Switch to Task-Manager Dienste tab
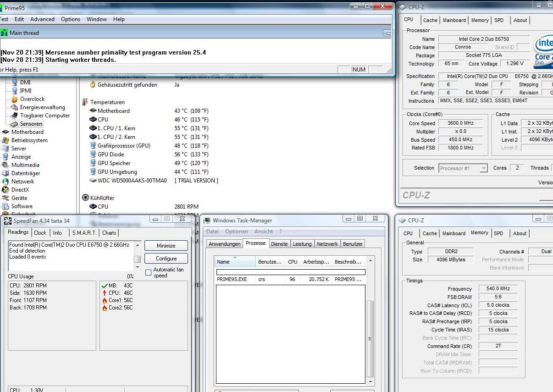 tap(279, 244)
